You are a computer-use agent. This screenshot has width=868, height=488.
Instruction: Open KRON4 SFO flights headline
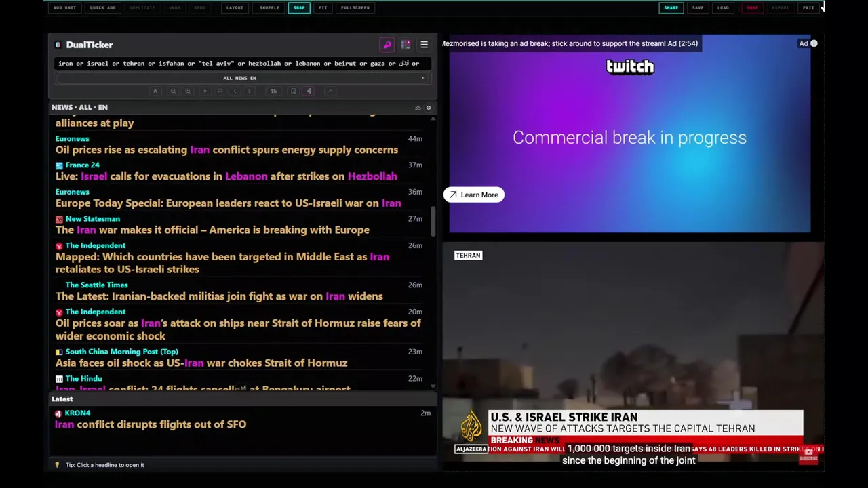click(151, 424)
